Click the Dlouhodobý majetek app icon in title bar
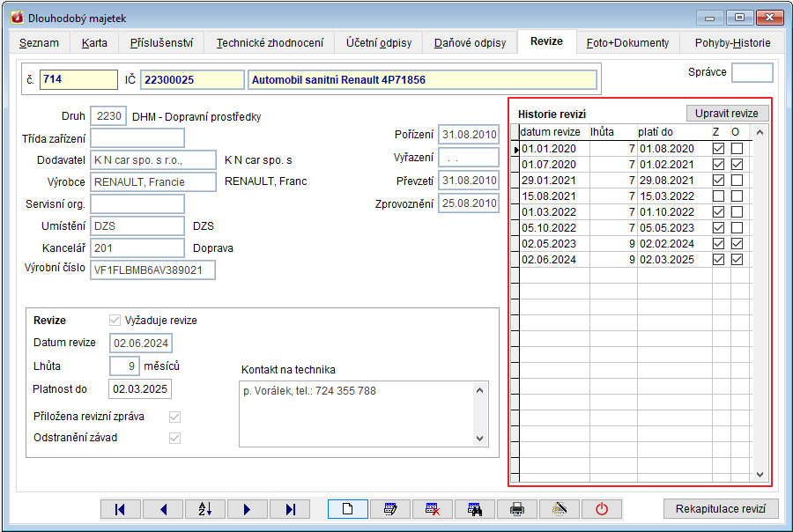Image resolution: width=793 pixels, height=532 pixels. 18,18
